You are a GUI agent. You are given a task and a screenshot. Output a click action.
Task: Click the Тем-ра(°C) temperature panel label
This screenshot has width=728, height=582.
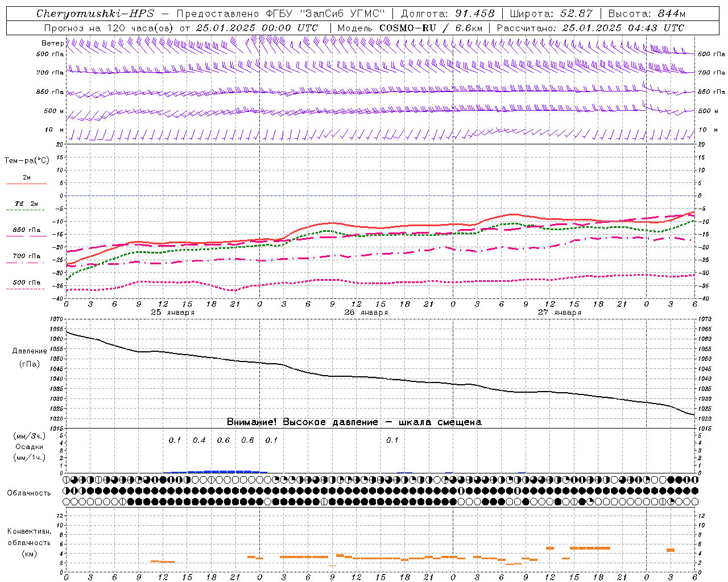point(27,161)
